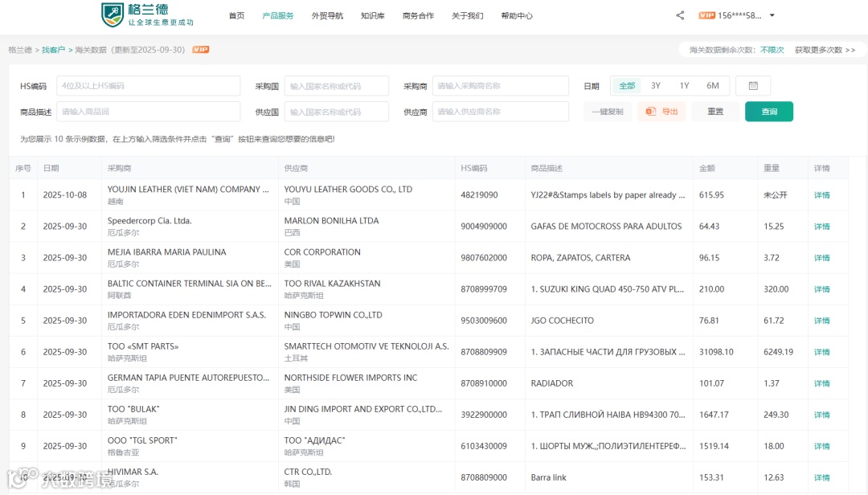
Task: Click the 格兰德 shield logo
Action: (x=113, y=15)
